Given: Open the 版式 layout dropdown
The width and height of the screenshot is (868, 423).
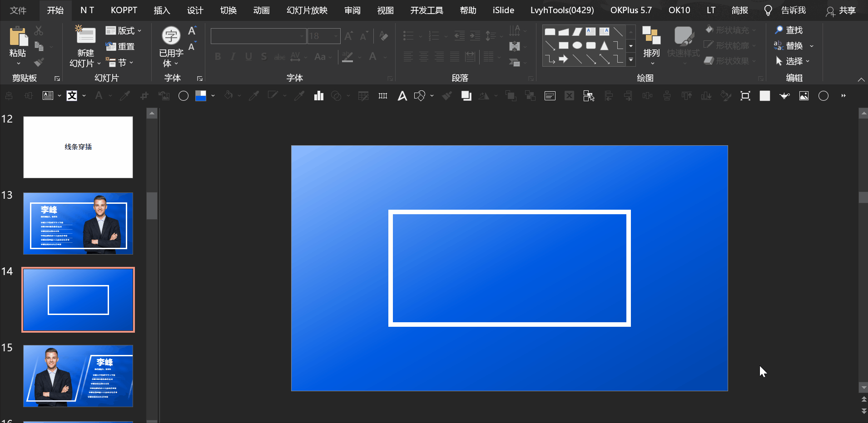Looking at the screenshot, I should pyautogui.click(x=124, y=30).
